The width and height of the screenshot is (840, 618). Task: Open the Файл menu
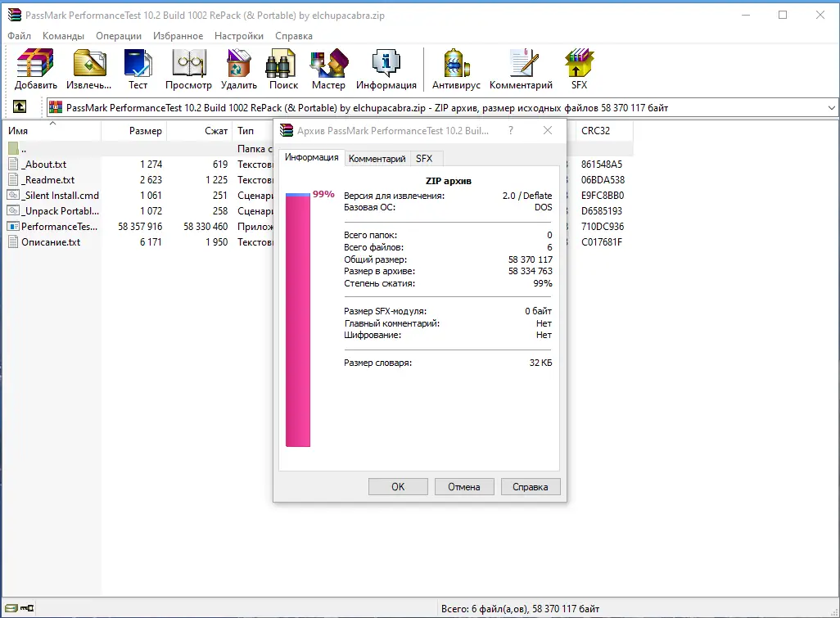20,36
